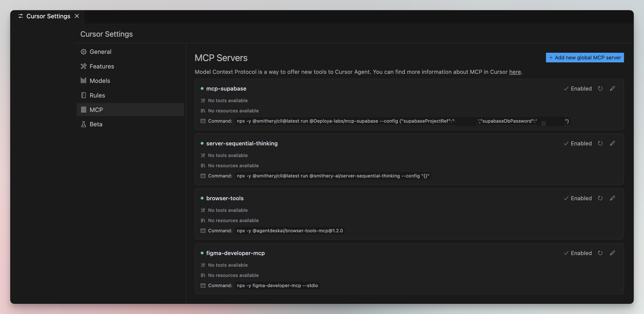
Task: Go to the Features settings page
Action: [x=101, y=66]
